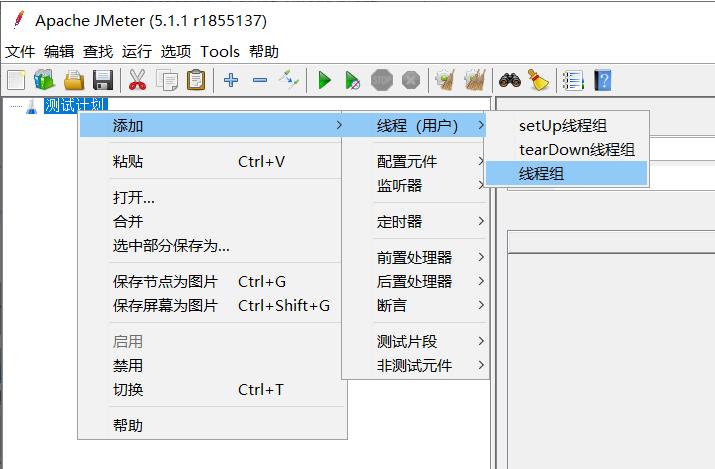This screenshot has width=715, height=469.
Task: Open the 查找 menu
Action: 98,52
